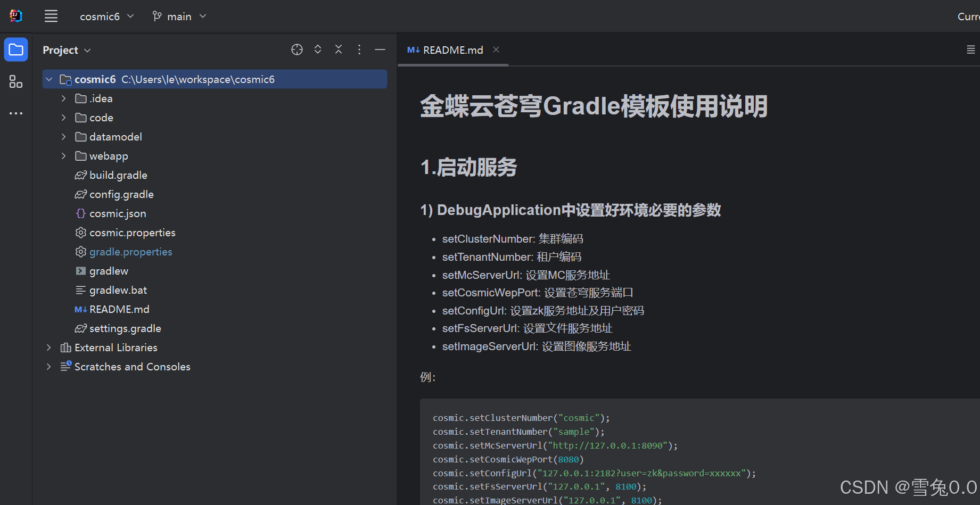Open the main hamburger menu
Image resolution: width=980 pixels, height=505 pixels.
(x=51, y=16)
